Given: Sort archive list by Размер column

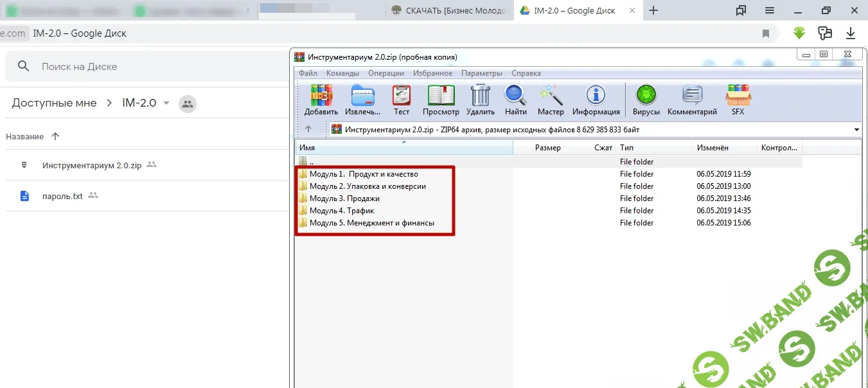Looking at the screenshot, I should [547, 148].
